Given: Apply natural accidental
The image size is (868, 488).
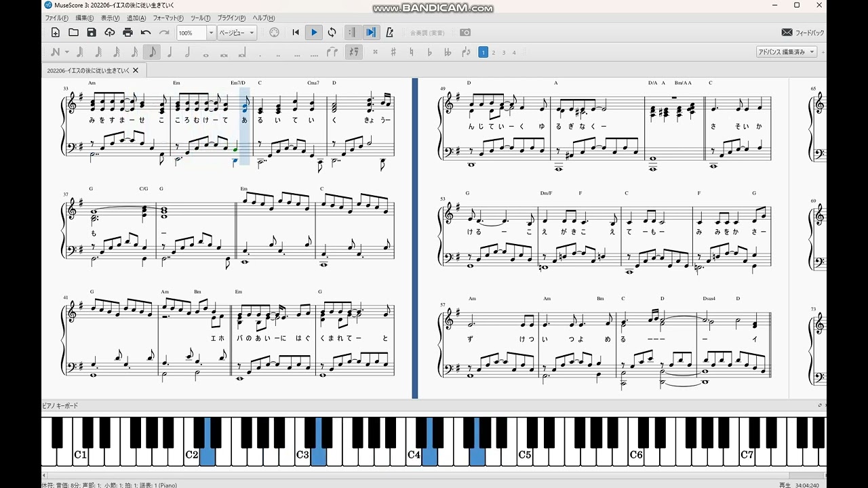Looking at the screenshot, I should pos(412,52).
